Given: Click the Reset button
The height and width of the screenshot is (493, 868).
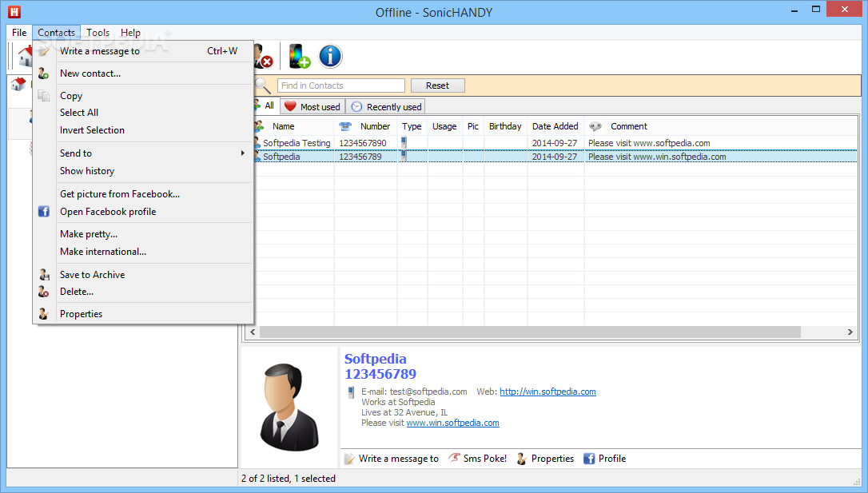Looking at the screenshot, I should [x=437, y=85].
